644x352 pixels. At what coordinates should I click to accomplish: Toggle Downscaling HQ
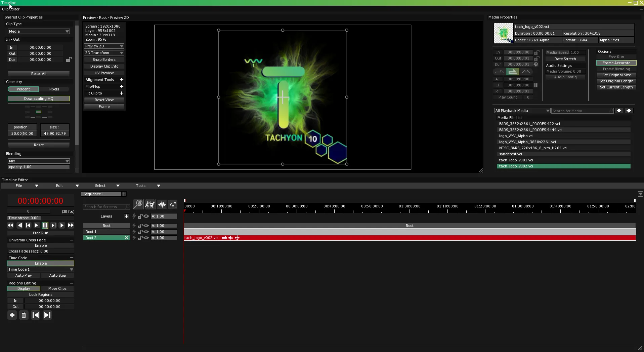39,99
